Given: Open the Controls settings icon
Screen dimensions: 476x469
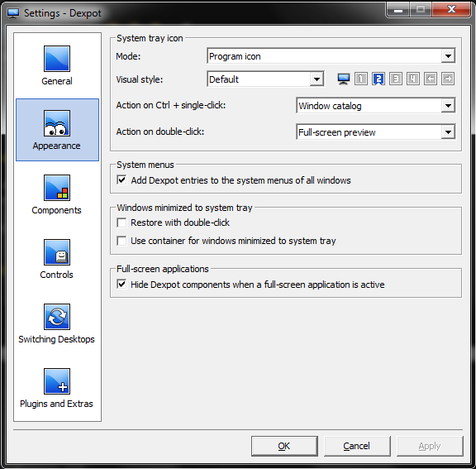Looking at the screenshot, I should tap(57, 252).
